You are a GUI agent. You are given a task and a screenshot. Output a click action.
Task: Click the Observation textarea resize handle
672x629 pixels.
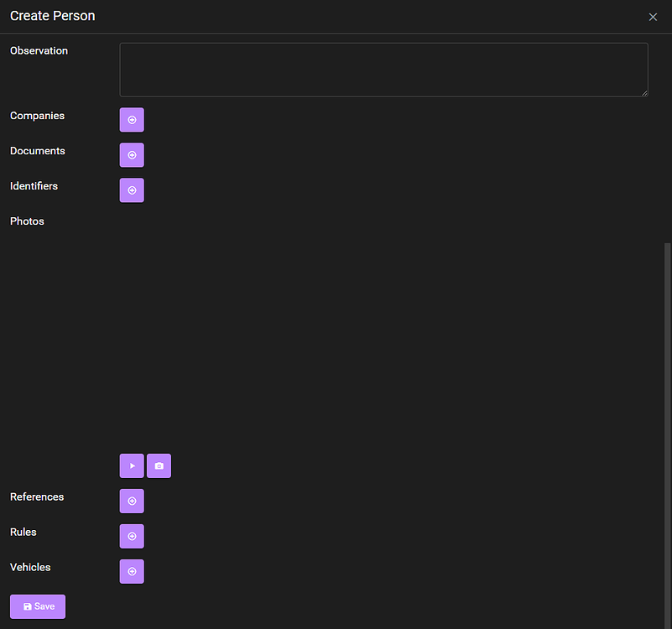click(644, 92)
